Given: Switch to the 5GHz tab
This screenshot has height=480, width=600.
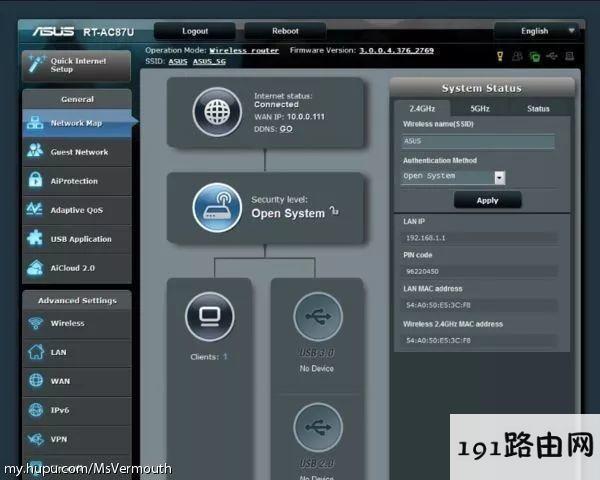Looking at the screenshot, I should [480, 109].
